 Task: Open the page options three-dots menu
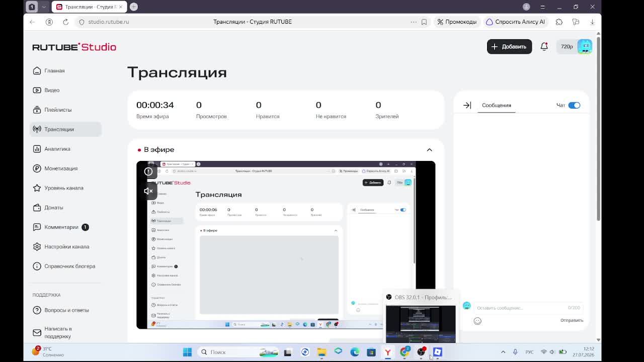pos(414,22)
